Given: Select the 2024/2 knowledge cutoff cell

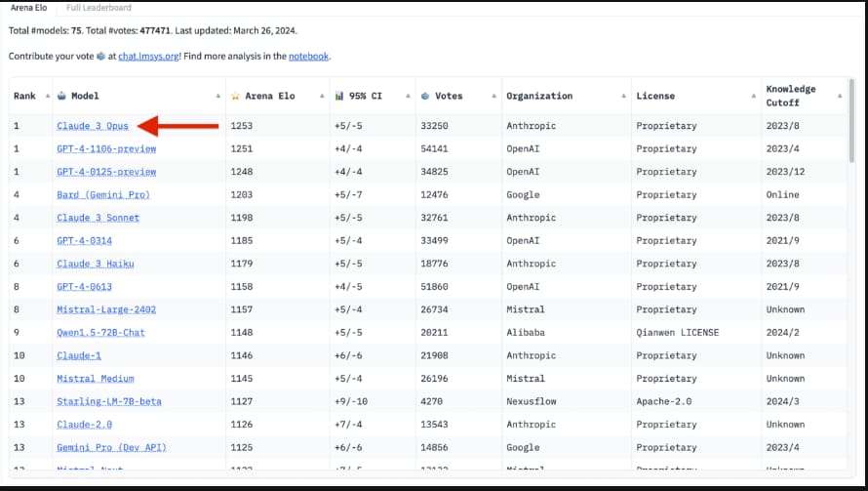Looking at the screenshot, I should 783,333.
